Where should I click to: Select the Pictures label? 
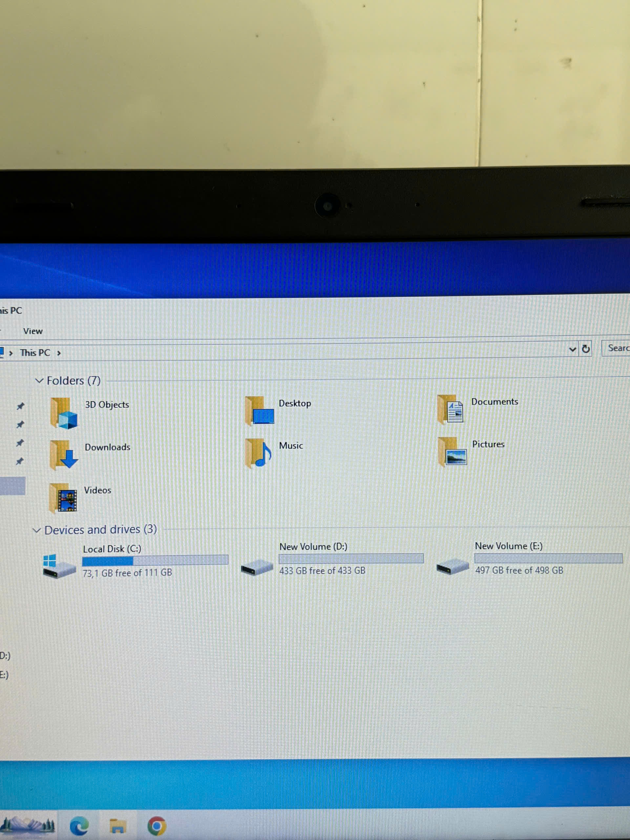(x=488, y=444)
